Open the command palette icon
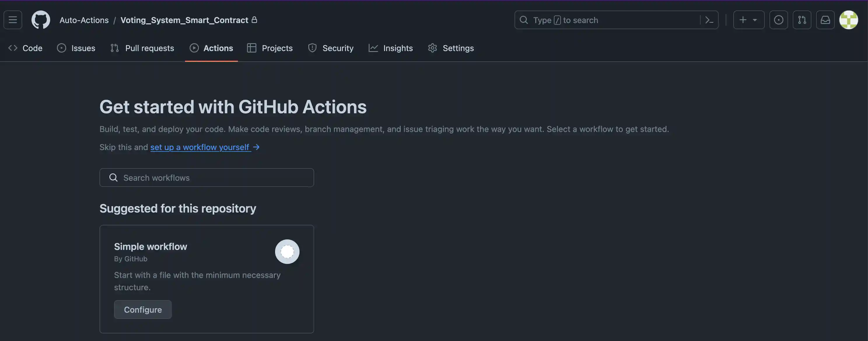 [x=709, y=20]
